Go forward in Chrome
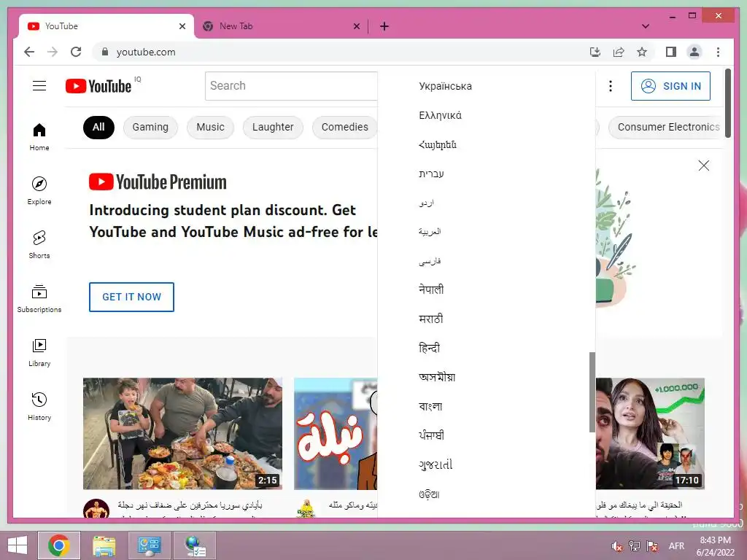The height and width of the screenshot is (560, 747). pyautogui.click(x=53, y=52)
